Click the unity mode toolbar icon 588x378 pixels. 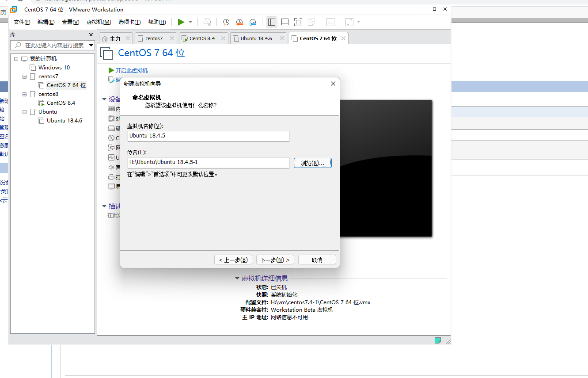[x=311, y=22]
